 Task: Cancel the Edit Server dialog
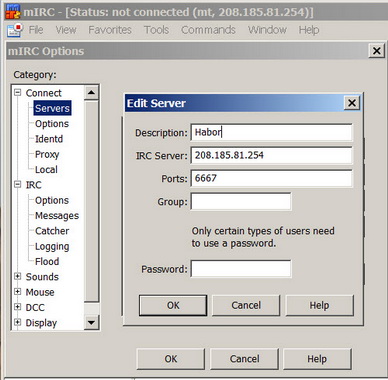[246, 305]
